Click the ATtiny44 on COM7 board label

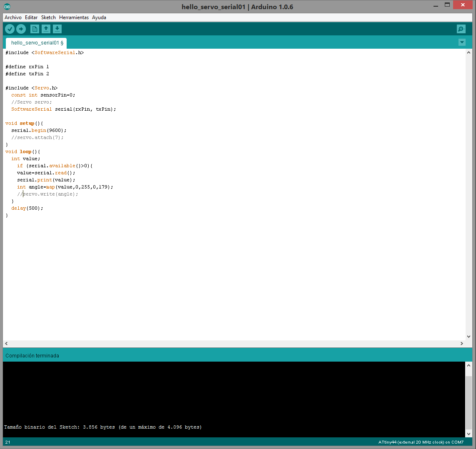pos(421,442)
